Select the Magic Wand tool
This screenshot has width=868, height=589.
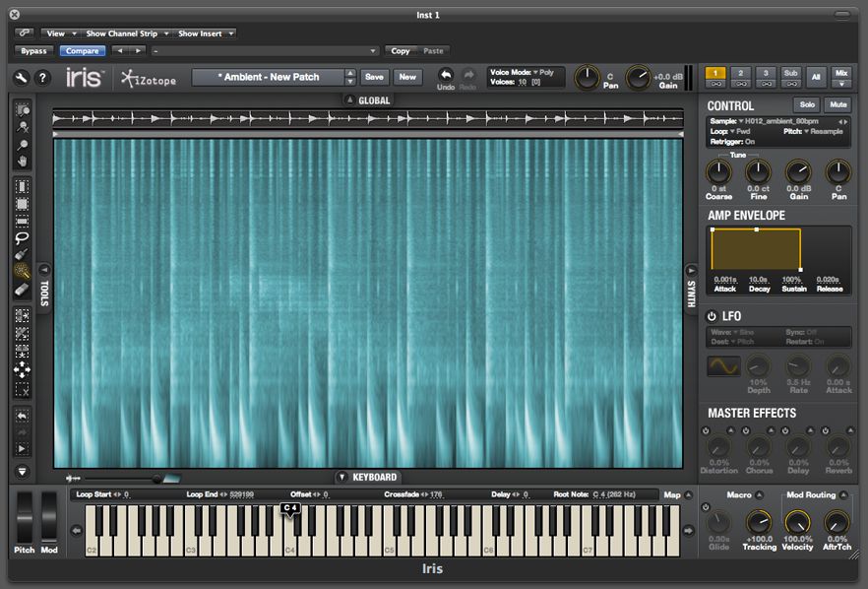tap(22, 271)
